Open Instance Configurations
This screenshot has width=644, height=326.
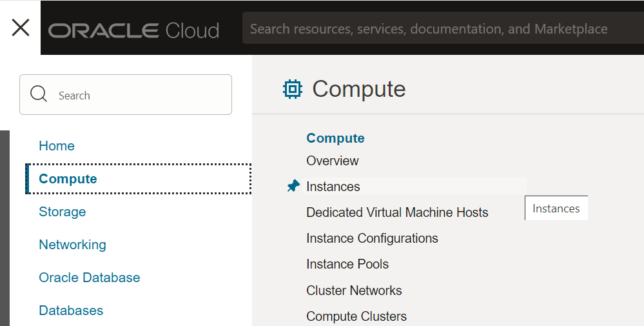[x=372, y=238]
